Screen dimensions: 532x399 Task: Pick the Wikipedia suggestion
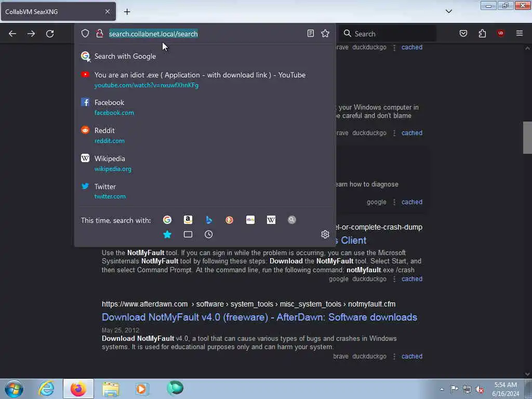tap(205, 163)
